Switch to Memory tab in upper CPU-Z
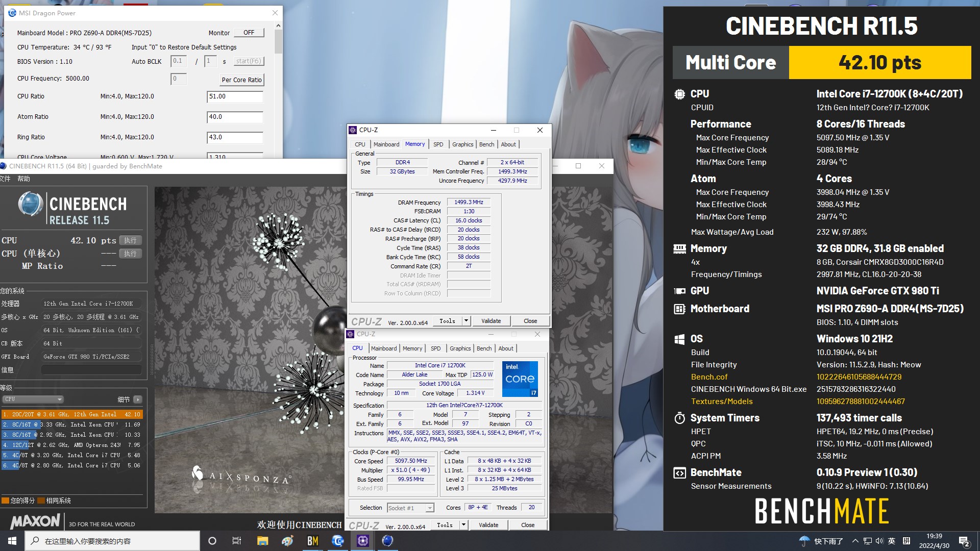980x551 pixels. (x=415, y=144)
